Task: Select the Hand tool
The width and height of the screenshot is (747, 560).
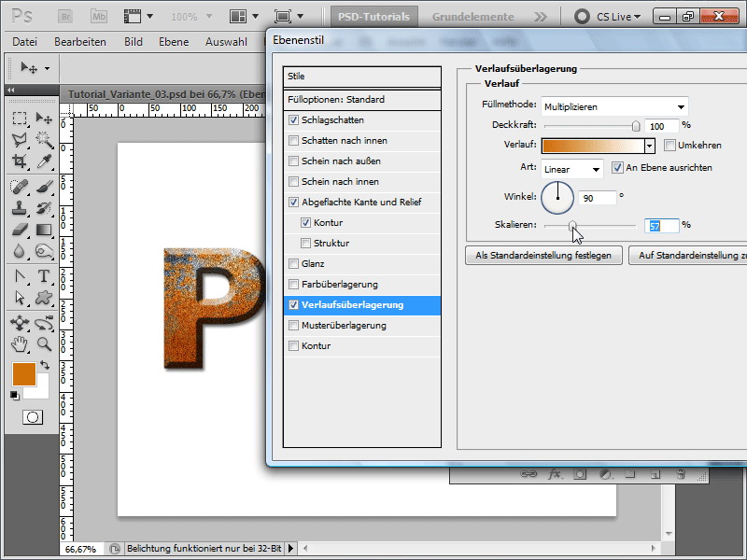Action: (x=20, y=344)
